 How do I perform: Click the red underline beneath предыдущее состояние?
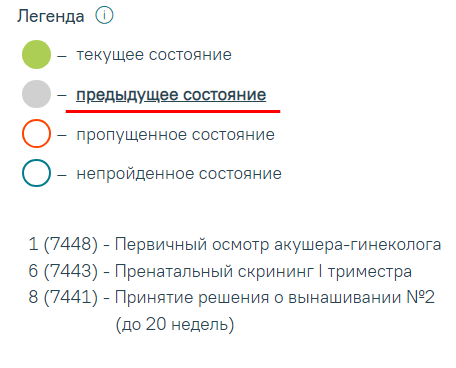coord(173,111)
